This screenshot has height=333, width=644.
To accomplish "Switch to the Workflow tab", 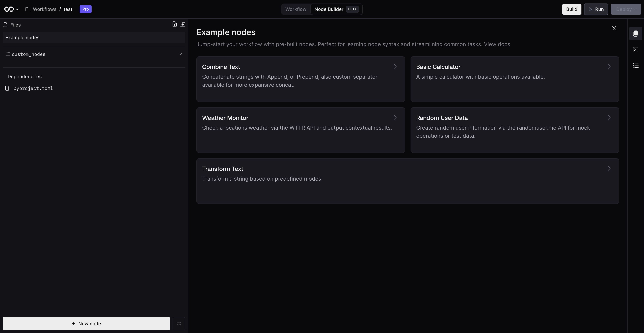I will pos(296,9).
